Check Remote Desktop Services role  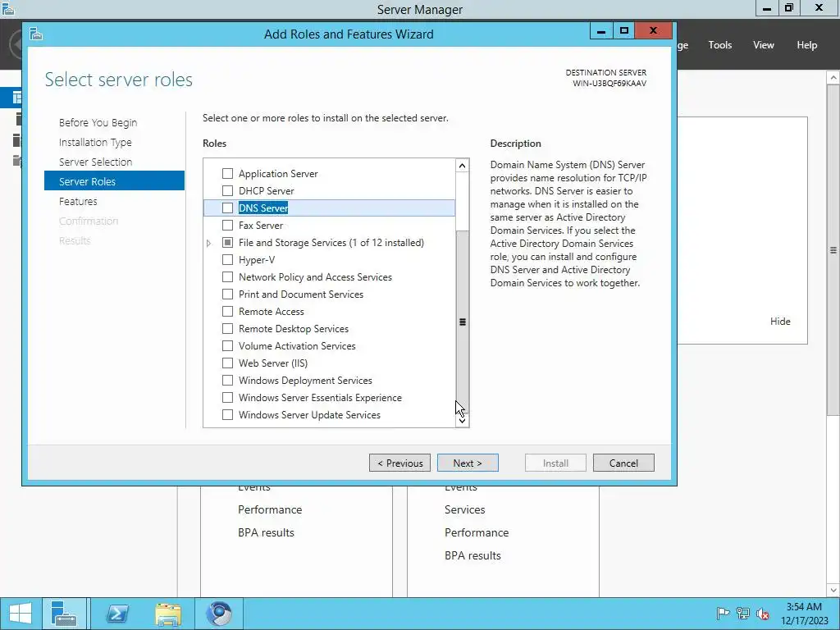(228, 328)
